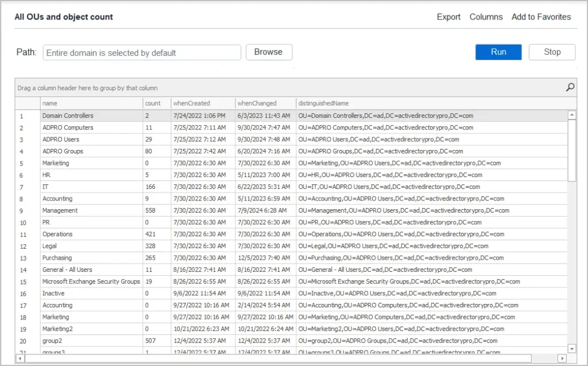
Task: Select Microsoft Exchange Security Groups cell
Action: coord(91,282)
